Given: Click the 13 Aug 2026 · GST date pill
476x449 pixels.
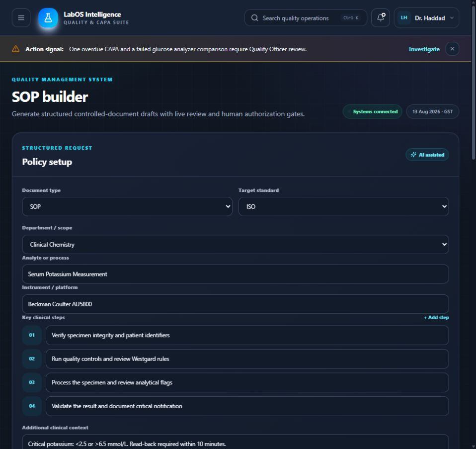Looking at the screenshot, I should coord(432,111).
